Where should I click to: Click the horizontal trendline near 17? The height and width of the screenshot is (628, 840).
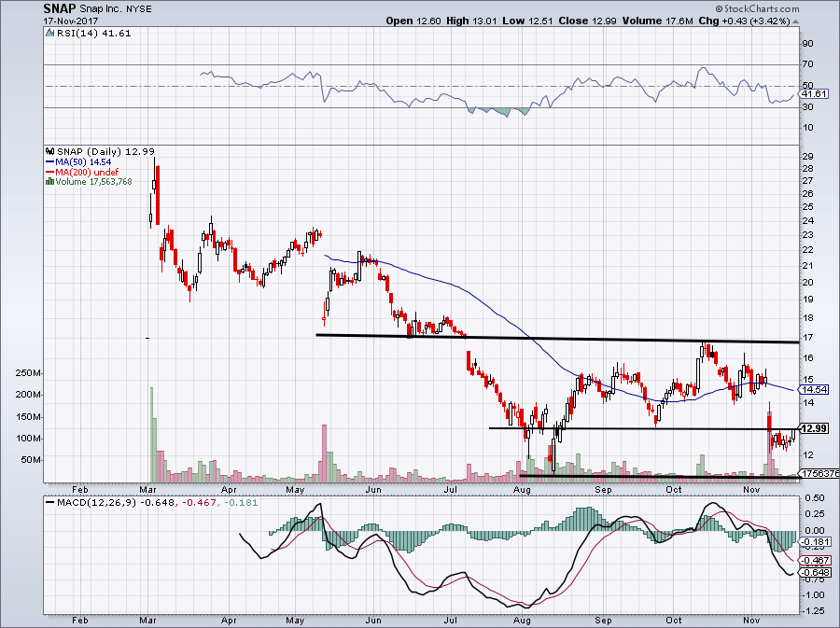point(557,339)
